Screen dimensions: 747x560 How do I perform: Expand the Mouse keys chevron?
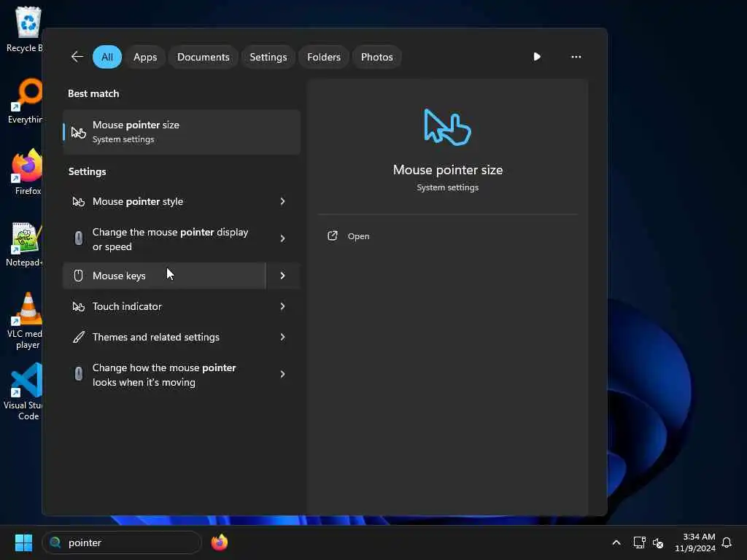tap(282, 275)
